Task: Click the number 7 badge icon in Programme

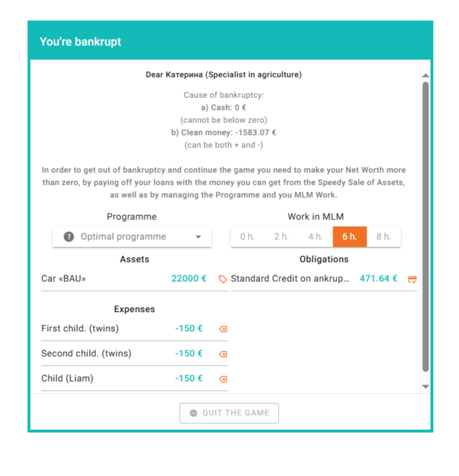Action: coord(69,237)
